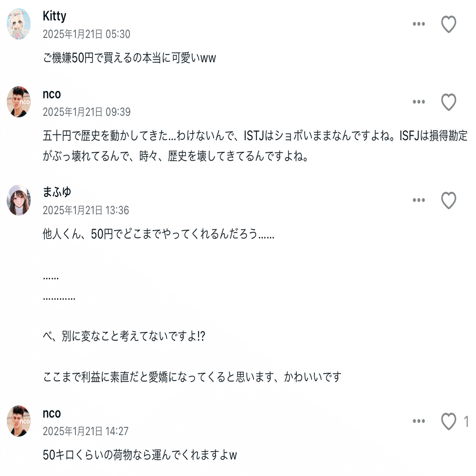Click nco's avatar on the 09:39 comment
Viewport: 476px width, 476px height.
click(x=18, y=102)
